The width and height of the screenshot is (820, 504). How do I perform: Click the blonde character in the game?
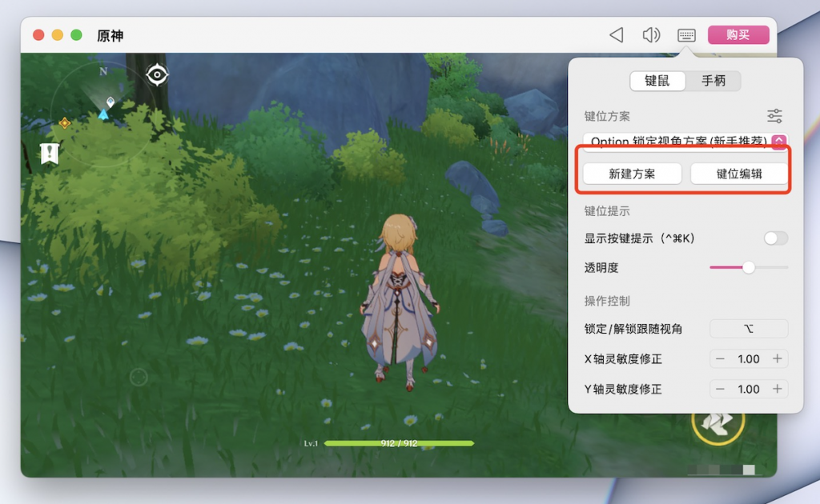click(x=399, y=302)
